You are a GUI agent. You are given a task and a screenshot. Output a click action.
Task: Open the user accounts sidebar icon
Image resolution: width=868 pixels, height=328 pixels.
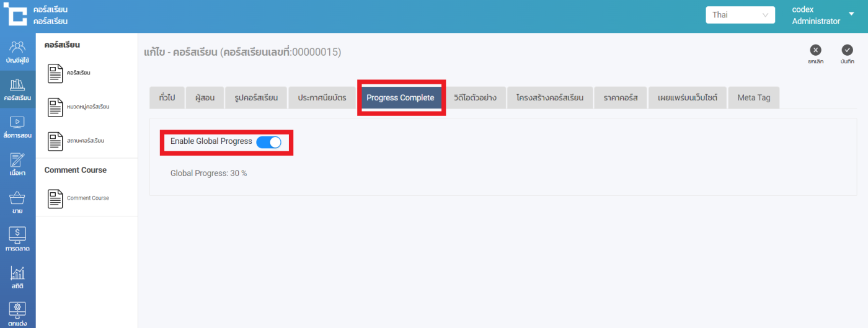[17, 48]
